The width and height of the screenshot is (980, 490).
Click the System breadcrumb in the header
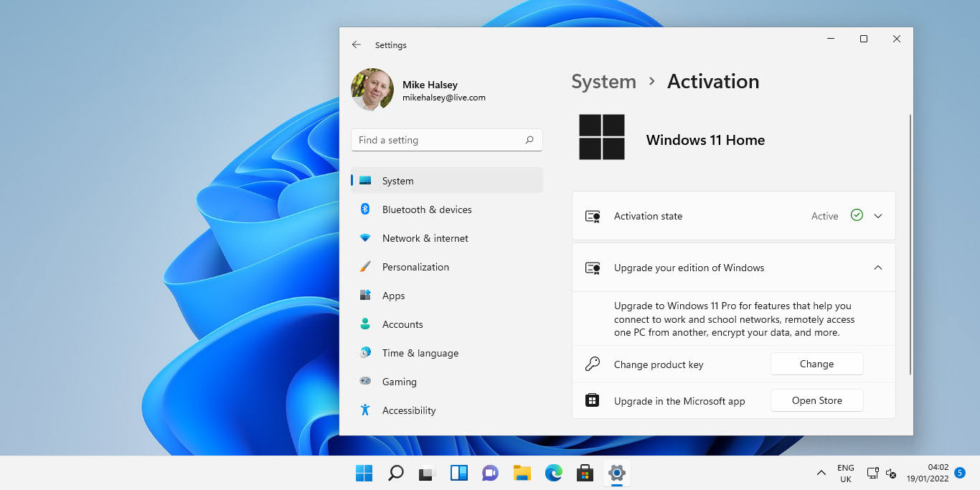[x=603, y=81]
